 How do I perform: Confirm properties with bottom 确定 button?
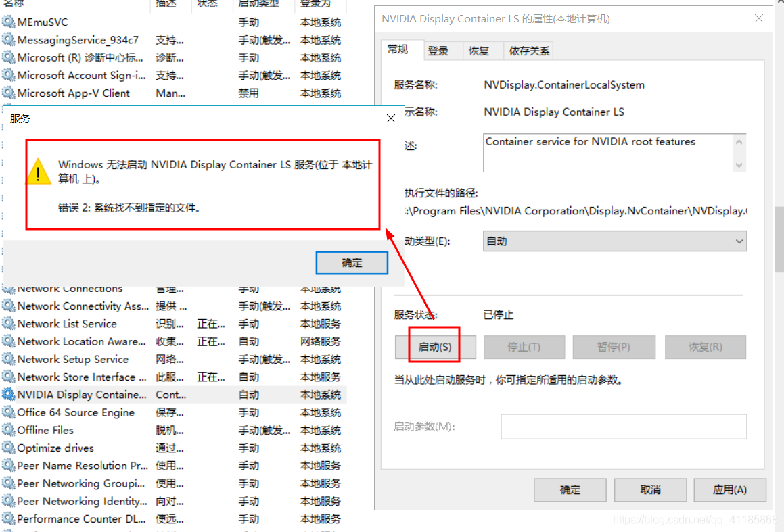point(570,489)
